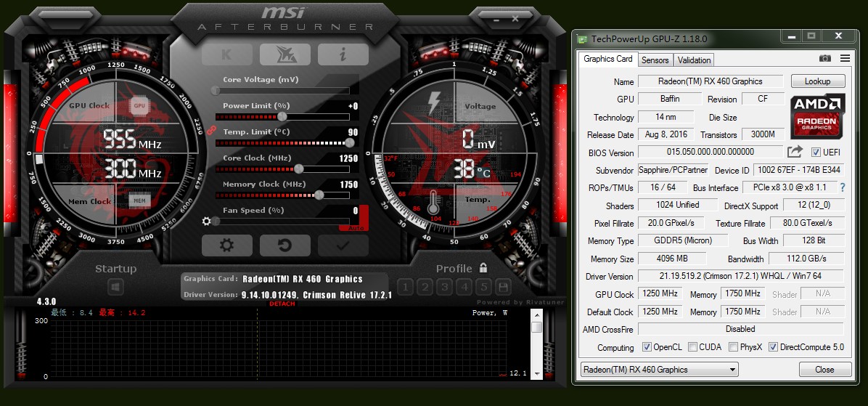
Task: Click the Bandwidth 112.0 GB/s value
Action: point(806,258)
